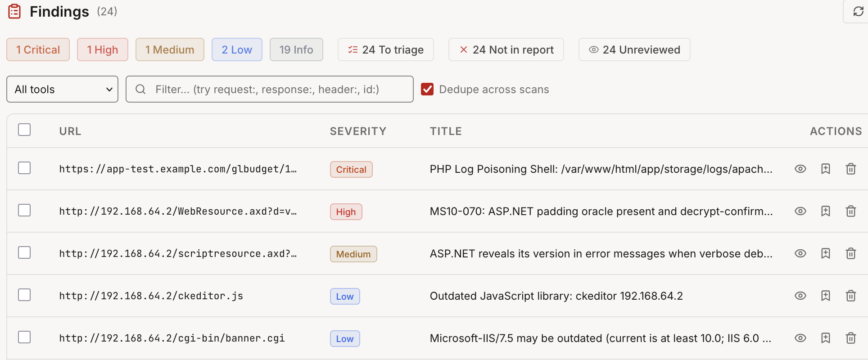This screenshot has width=868, height=360.
Task: Click the Critical severity badge
Action: pyautogui.click(x=351, y=170)
